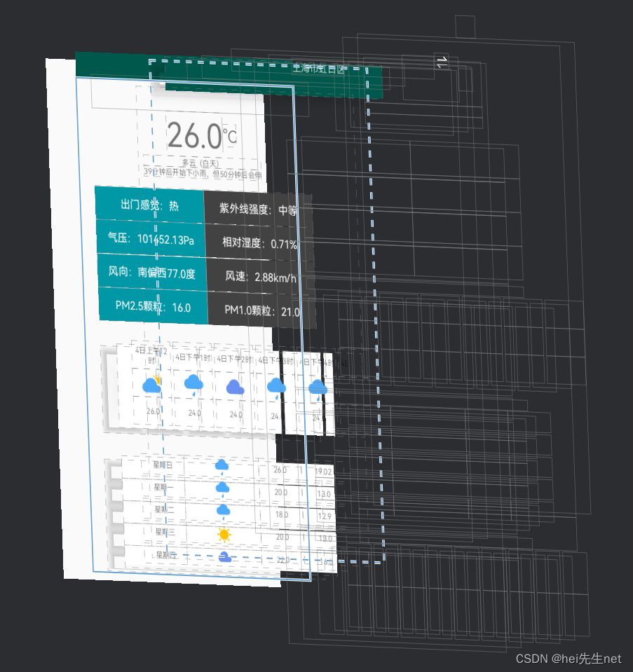Select the weather icon for 4日下午4时
633x672 pixels.
click(x=318, y=387)
